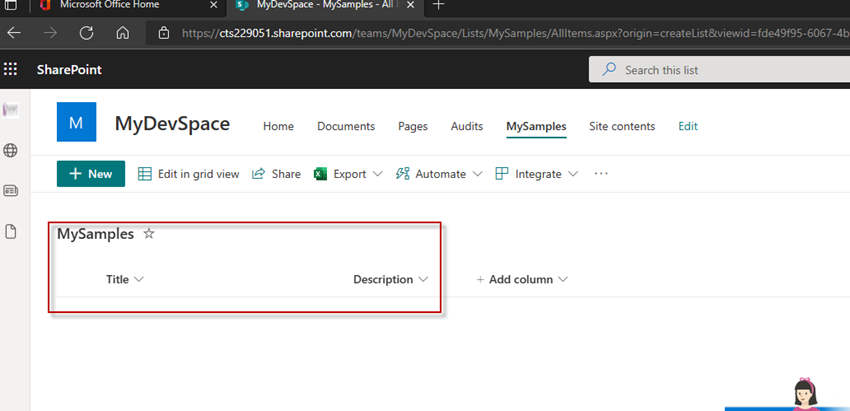The width and height of the screenshot is (850, 411).
Task: Click the Share arrow icon
Action: click(259, 174)
